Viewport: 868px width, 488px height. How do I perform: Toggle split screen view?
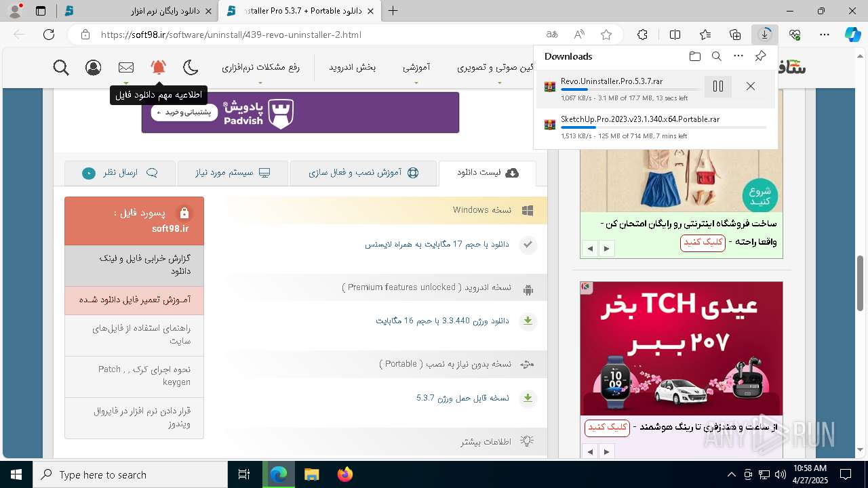click(675, 35)
